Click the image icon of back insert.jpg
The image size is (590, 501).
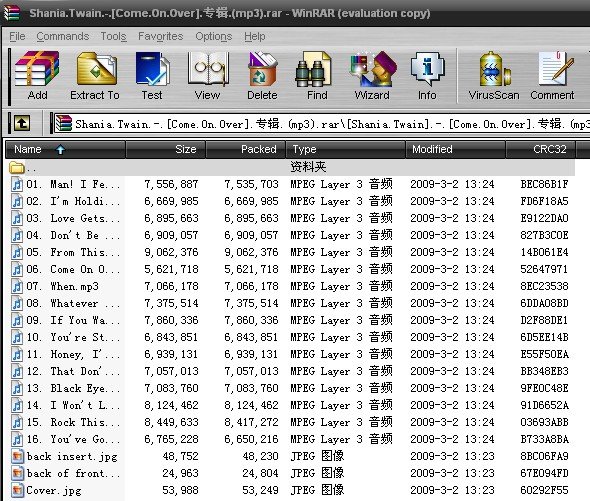coord(17,457)
